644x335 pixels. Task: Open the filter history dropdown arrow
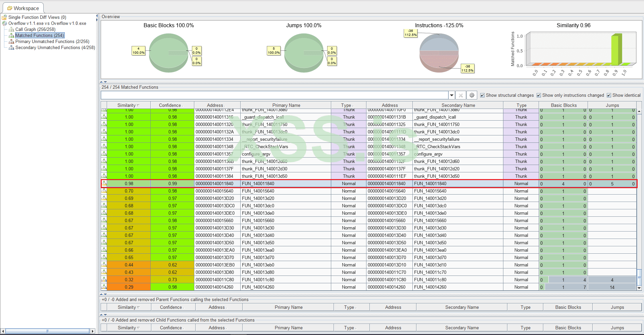(452, 95)
